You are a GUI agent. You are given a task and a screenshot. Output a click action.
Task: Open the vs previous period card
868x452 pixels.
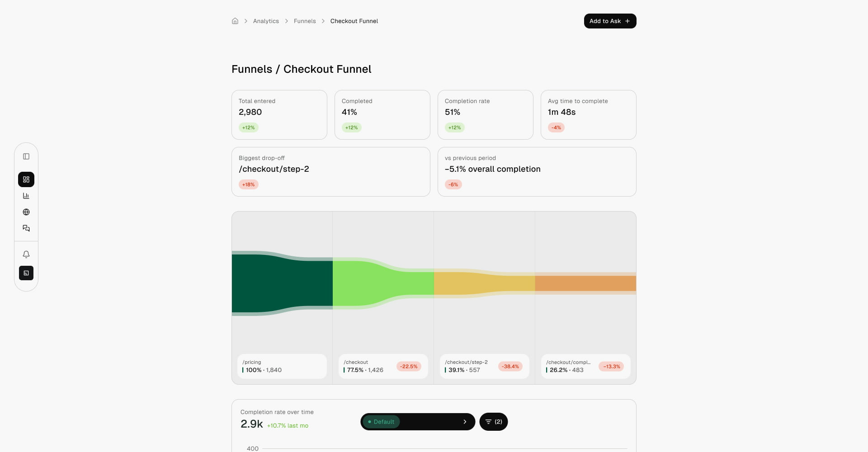(537, 172)
